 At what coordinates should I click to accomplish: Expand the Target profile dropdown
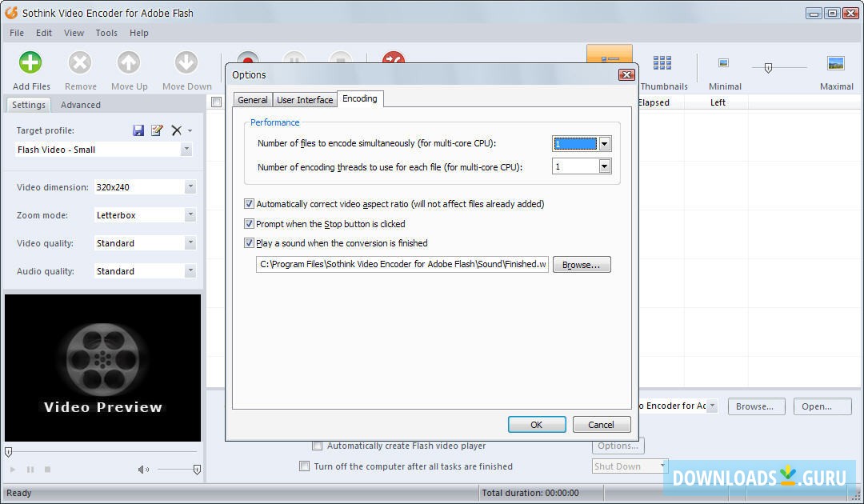pyautogui.click(x=186, y=150)
